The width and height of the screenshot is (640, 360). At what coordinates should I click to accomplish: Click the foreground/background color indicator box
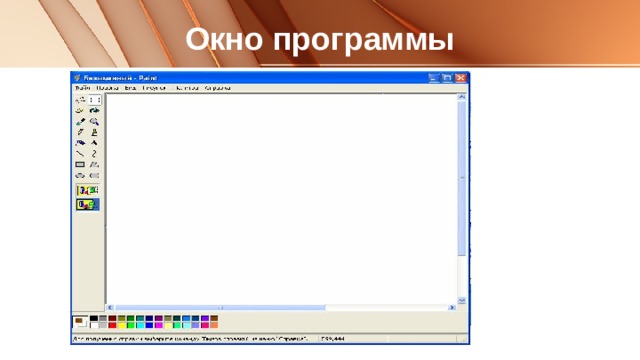pos(80,322)
